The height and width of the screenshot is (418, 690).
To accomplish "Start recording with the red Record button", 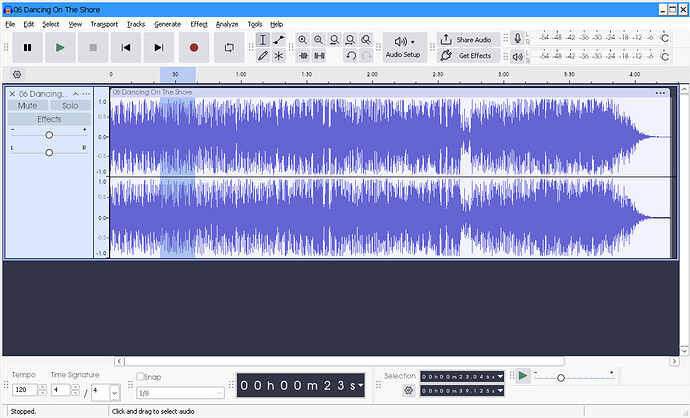I will pos(194,48).
